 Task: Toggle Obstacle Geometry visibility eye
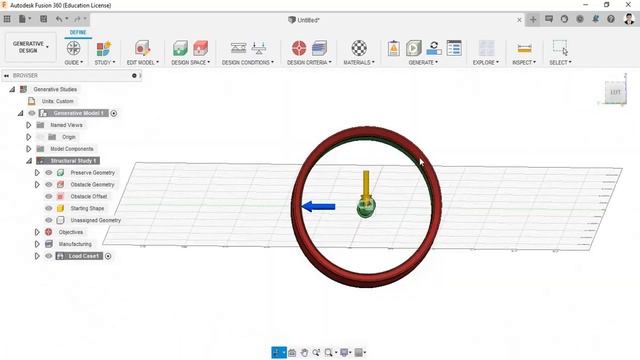pyautogui.click(x=49, y=184)
